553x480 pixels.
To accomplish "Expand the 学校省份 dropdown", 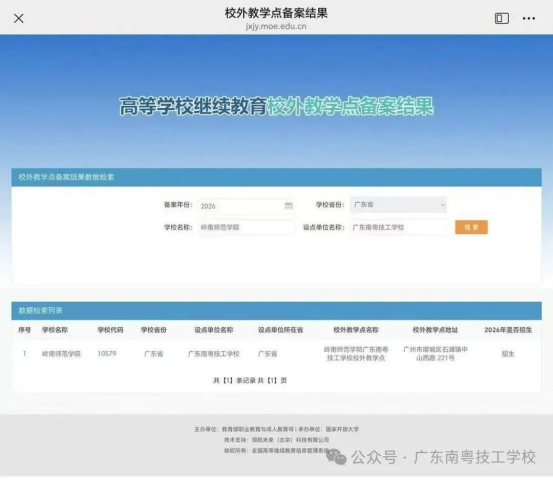I will tap(398, 205).
